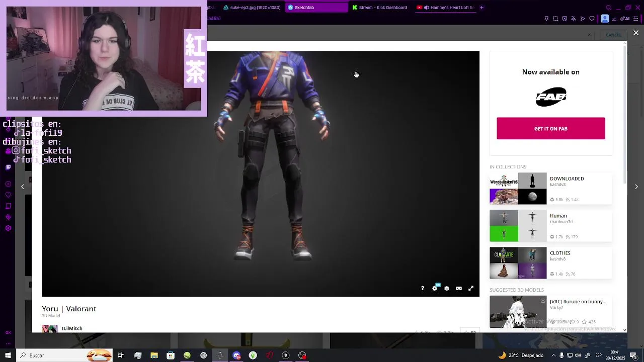Open browser tab search magnifier icon
This screenshot has width=644, height=362.
pyautogui.click(x=608, y=8)
